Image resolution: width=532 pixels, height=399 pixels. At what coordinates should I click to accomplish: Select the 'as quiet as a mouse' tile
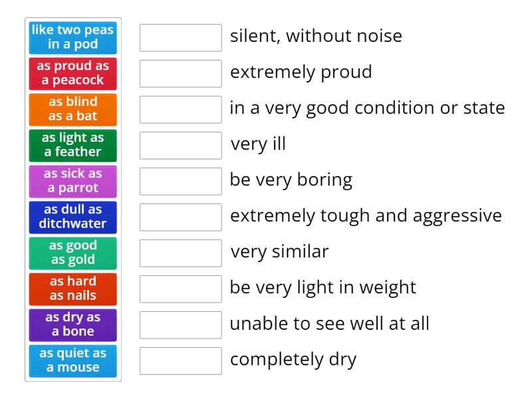[73, 361]
